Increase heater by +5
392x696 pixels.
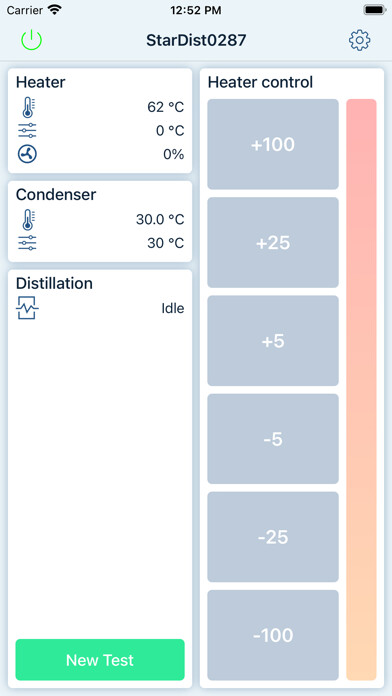(273, 340)
